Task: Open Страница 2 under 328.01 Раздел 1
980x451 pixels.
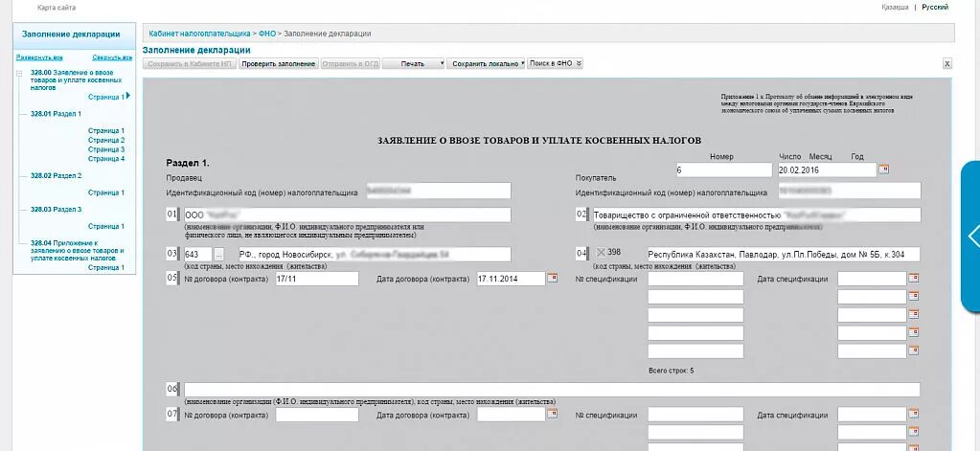Action: pyautogui.click(x=106, y=140)
